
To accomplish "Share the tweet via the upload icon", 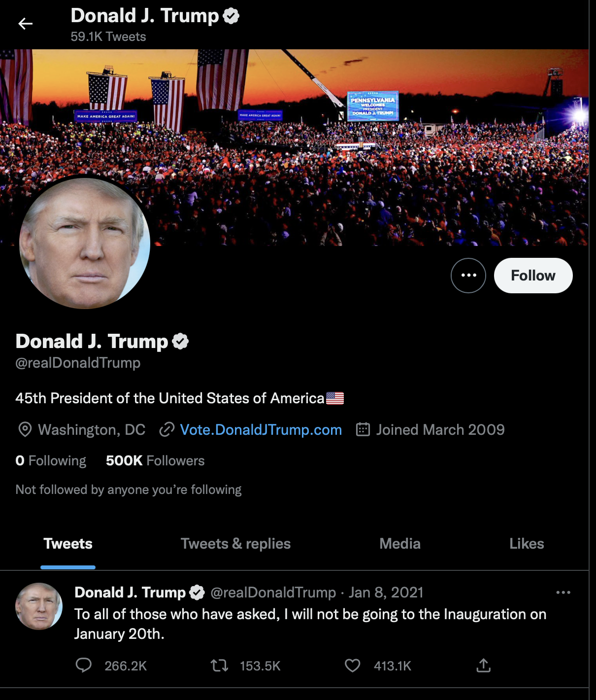I will pos(484,665).
